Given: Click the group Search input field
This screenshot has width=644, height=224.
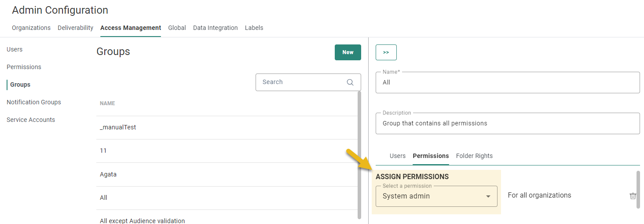Looking at the screenshot, I should (301, 82).
